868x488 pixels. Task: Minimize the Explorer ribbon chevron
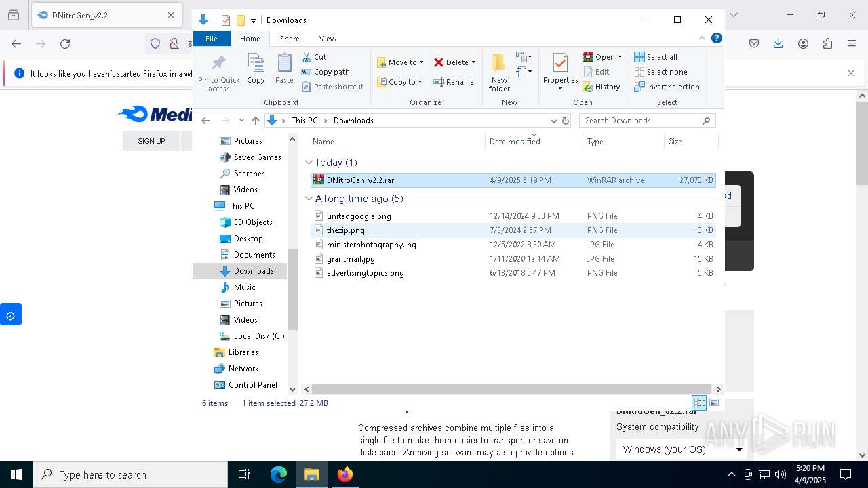click(702, 39)
